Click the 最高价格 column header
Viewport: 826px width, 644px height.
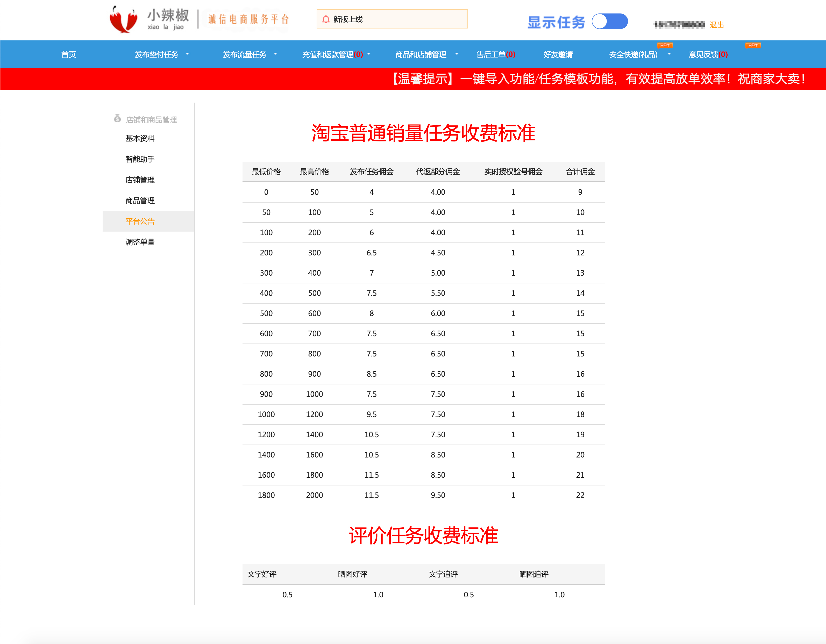pos(314,172)
